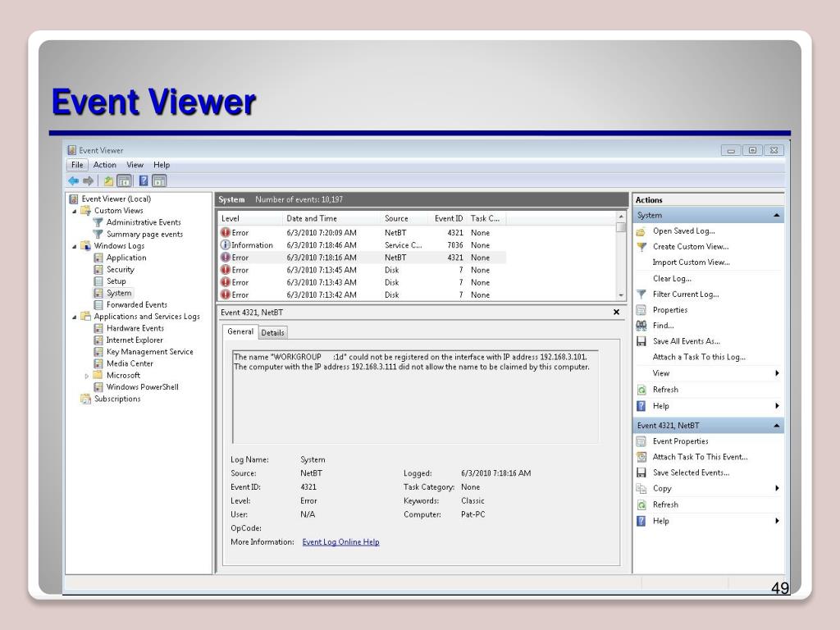Close the Event 4321, NetBT preview pane

click(x=616, y=312)
